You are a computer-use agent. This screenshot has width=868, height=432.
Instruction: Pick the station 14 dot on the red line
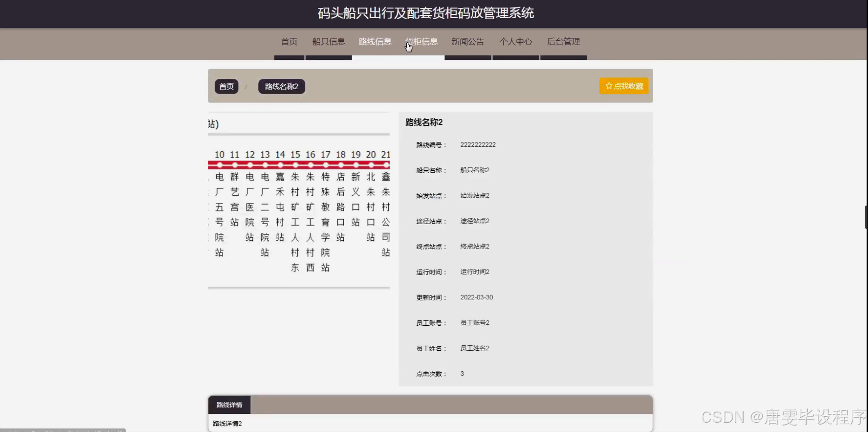click(280, 165)
